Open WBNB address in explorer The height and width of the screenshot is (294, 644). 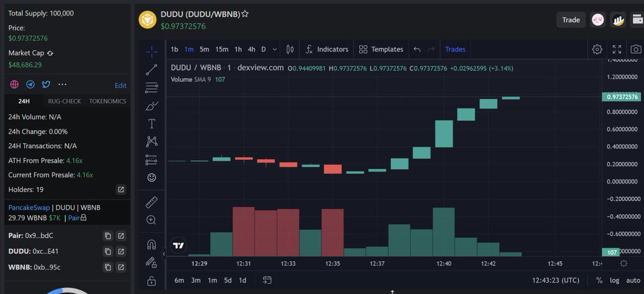(121, 267)
